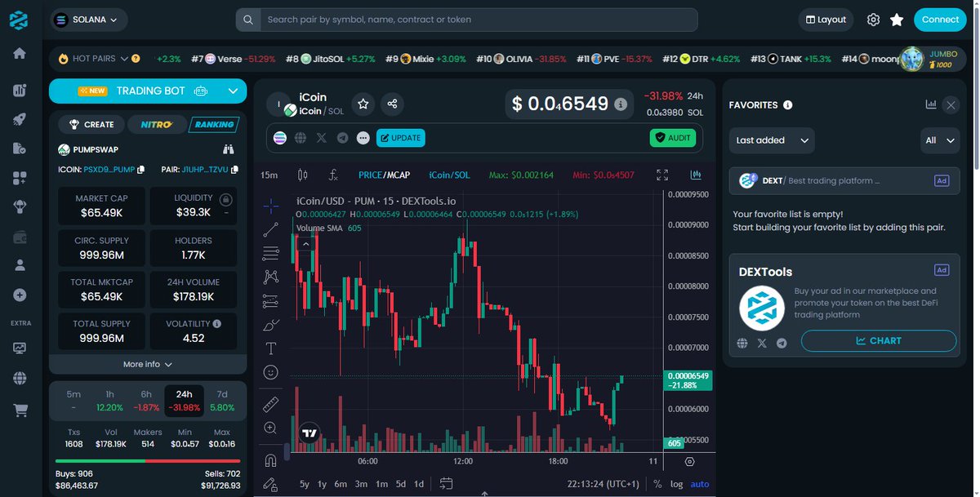The height and width of the screenshot is (497, 980).
Task: Select the 7d stats tab
Action: click(222, 400)
